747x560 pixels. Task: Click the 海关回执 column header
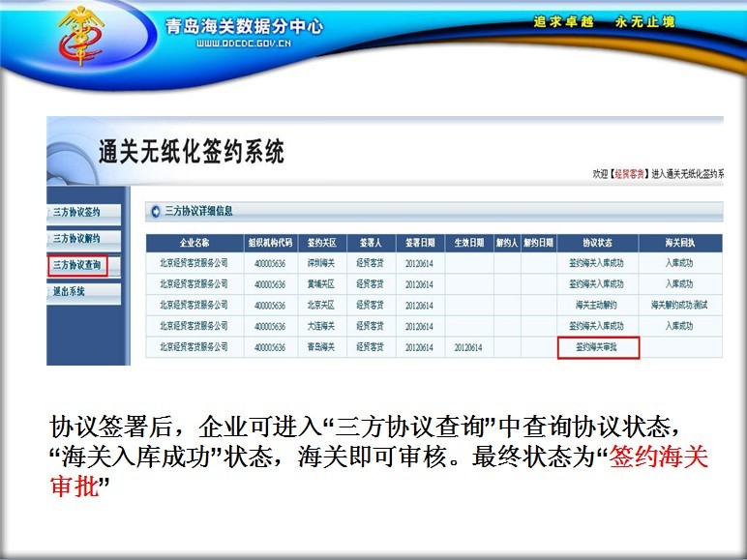pos(679,243)
